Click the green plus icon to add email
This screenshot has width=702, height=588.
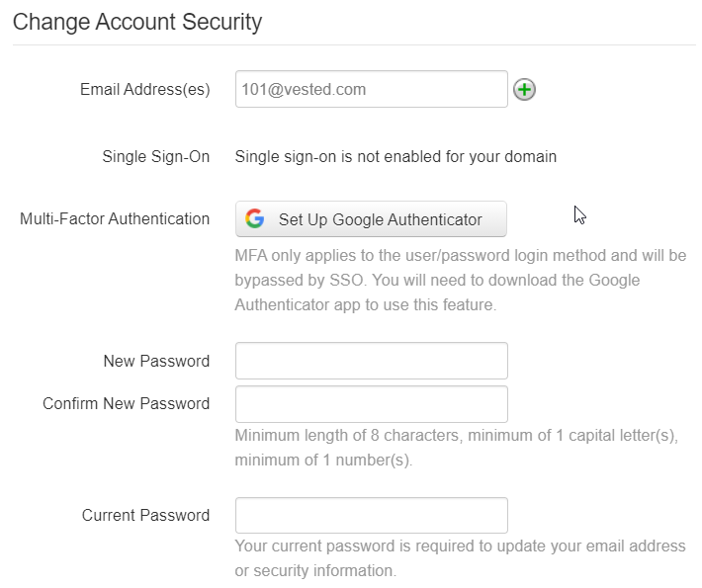pyautogui.click(x=524, y=90)
